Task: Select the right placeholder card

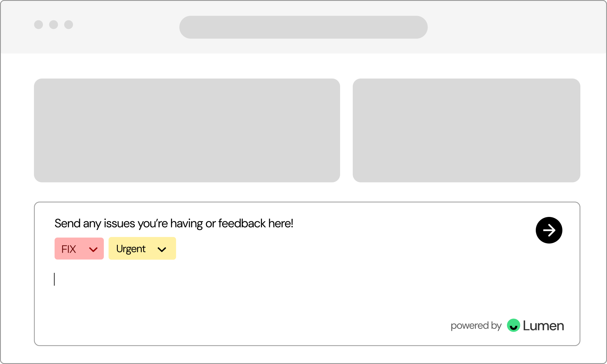Action: 466,130
